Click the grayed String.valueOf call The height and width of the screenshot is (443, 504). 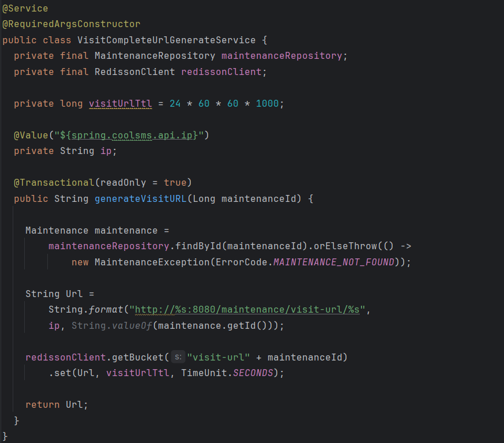[111, 326]
